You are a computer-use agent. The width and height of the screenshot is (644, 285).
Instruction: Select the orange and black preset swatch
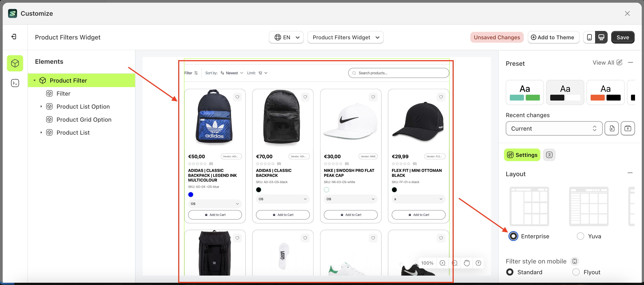tap(605, 92)
